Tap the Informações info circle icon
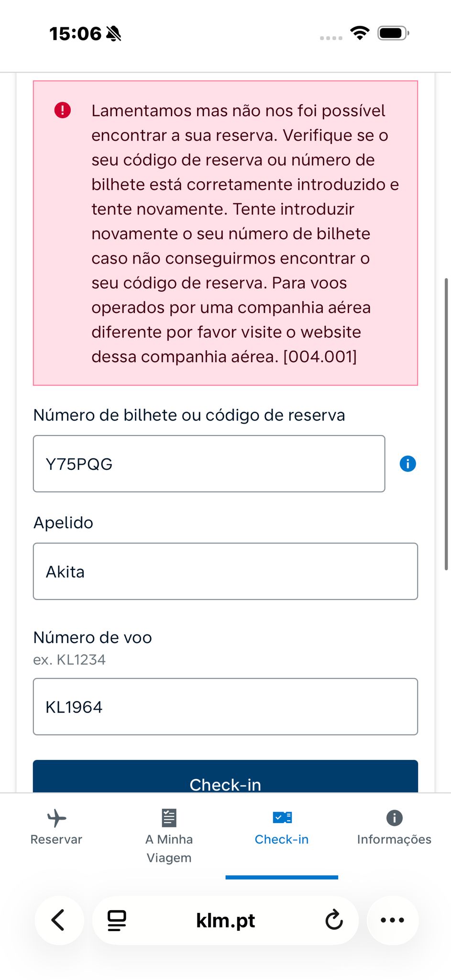 (394, 818)
